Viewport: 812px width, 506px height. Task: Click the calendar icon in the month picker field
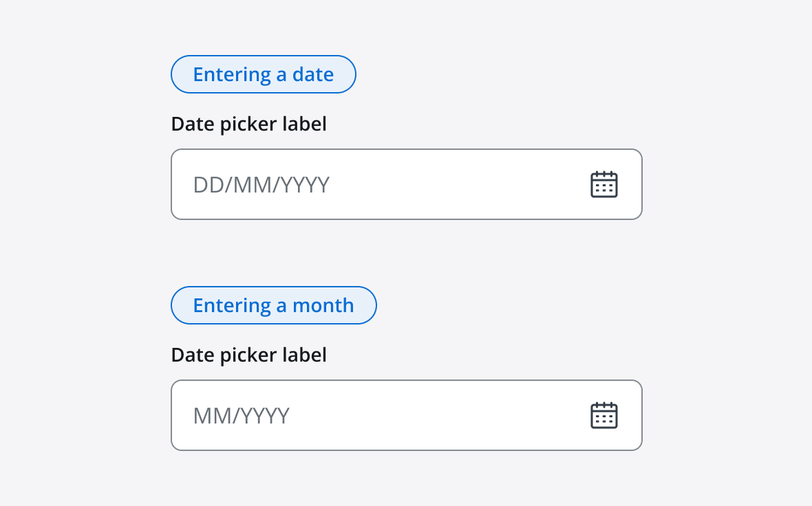[603, 415]
